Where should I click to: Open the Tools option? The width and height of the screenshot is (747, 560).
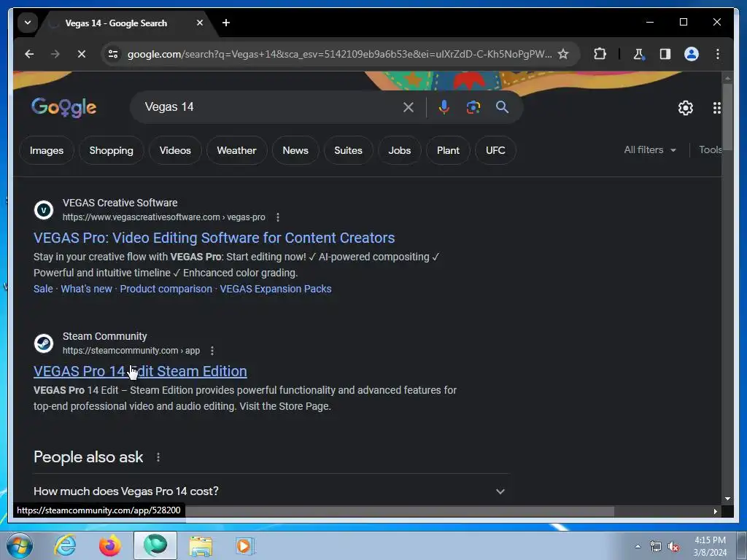(710, 150)
